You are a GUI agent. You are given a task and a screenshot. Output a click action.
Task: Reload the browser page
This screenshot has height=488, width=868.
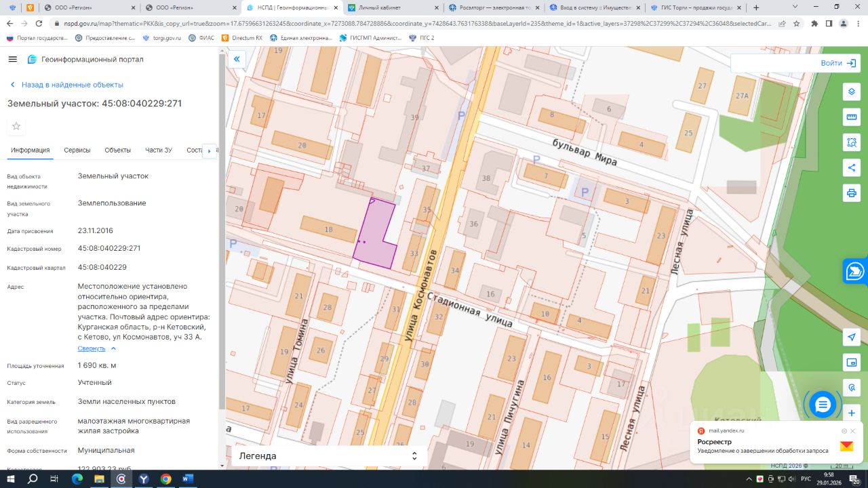click(39, 23)
